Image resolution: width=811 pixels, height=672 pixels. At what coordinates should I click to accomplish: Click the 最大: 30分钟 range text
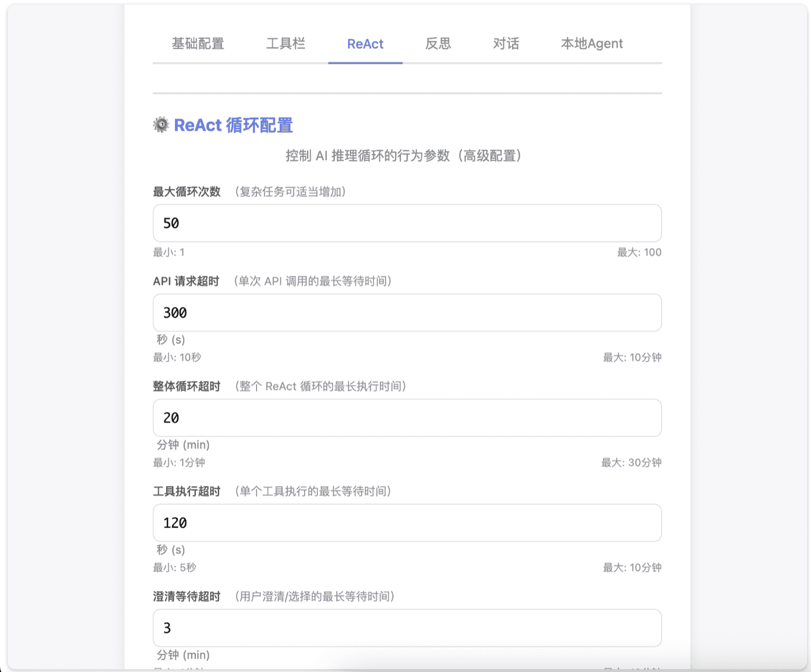(631, 463)
